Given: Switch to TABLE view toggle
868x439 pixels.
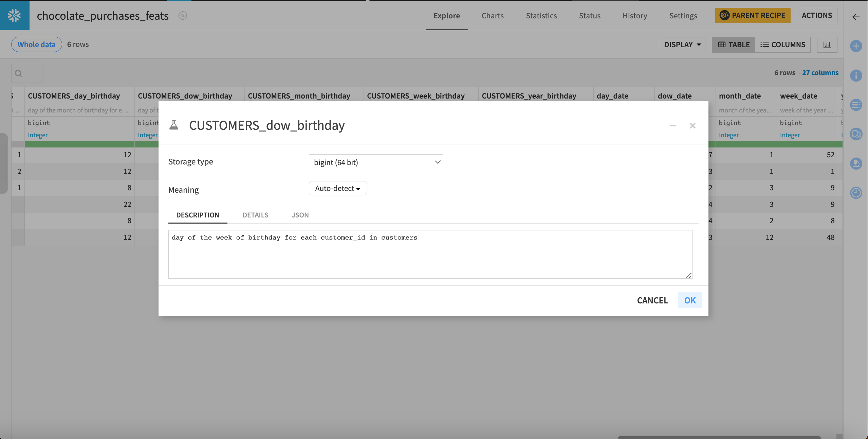Looking at the screenshot, I should click(734, 45).
